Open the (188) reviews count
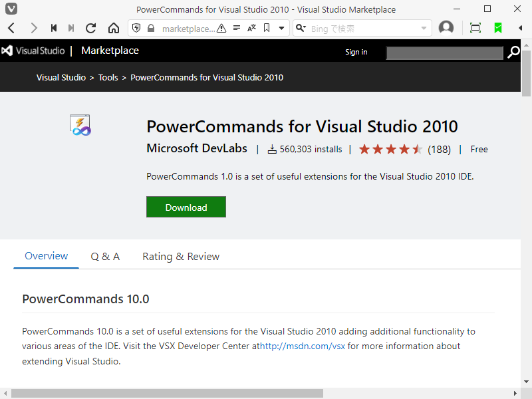This screenshot has height=399, width=532. (x=440, y=149)
